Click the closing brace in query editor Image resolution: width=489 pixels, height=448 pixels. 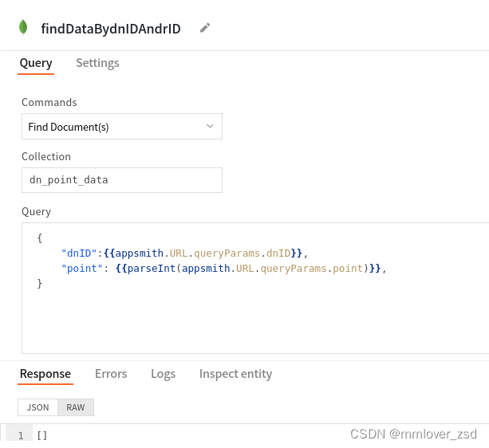coord(40,284)
